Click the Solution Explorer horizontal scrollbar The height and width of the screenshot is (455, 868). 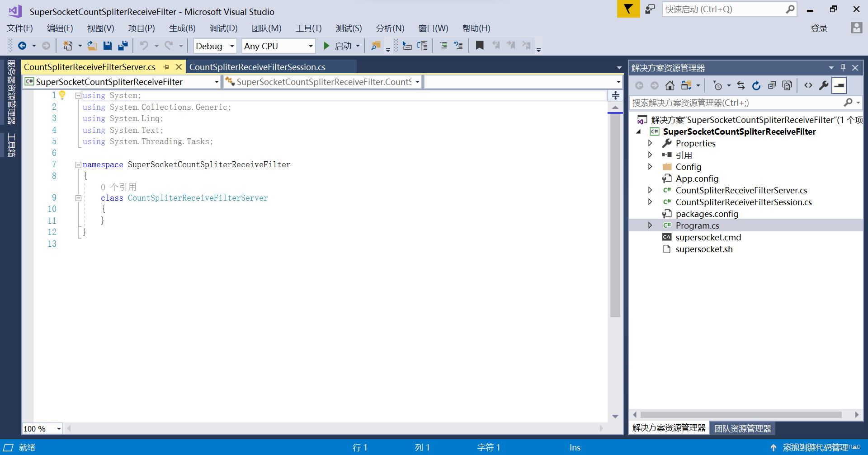[741, 415]
